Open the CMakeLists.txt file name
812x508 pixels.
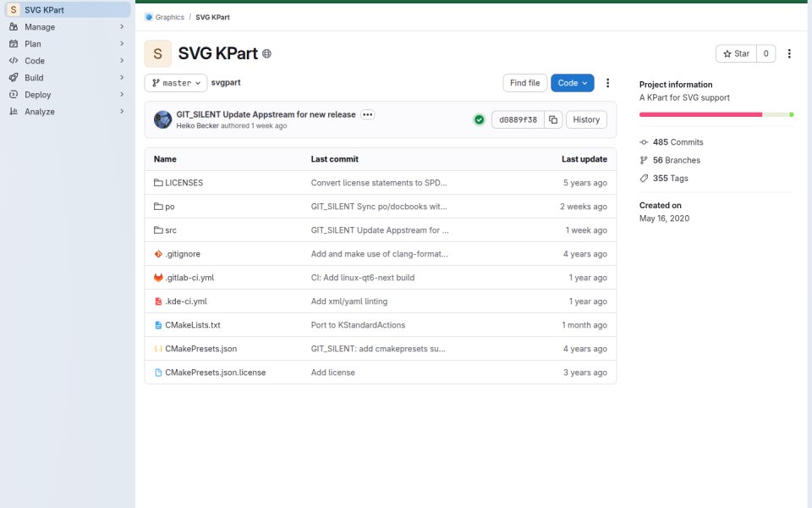tap(193, 325)
